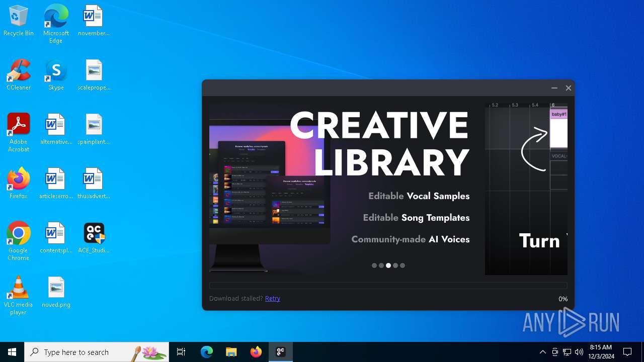Close the ACE Studio installer window

569,88
